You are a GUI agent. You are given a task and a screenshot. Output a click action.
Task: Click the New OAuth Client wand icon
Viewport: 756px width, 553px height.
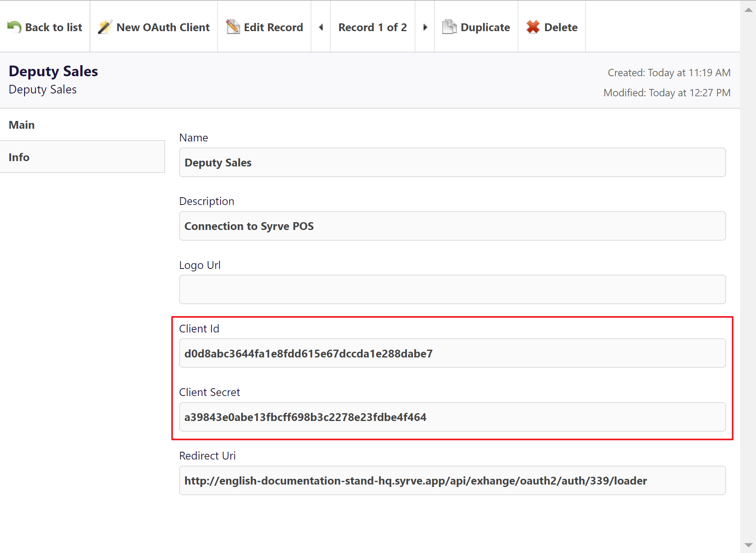(x=105, y=27)
